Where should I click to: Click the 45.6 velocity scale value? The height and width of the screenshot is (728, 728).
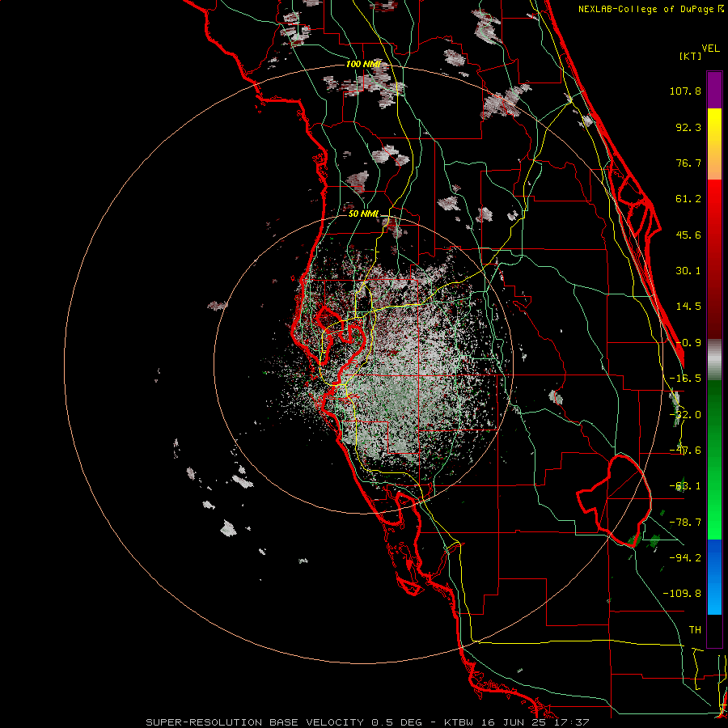688,235
